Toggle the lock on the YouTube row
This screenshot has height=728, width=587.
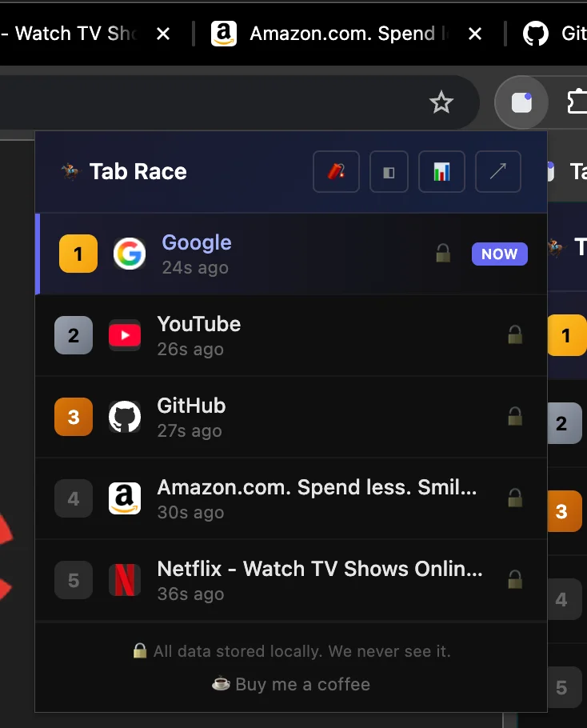pyautogui.click(x=515, y=334)
